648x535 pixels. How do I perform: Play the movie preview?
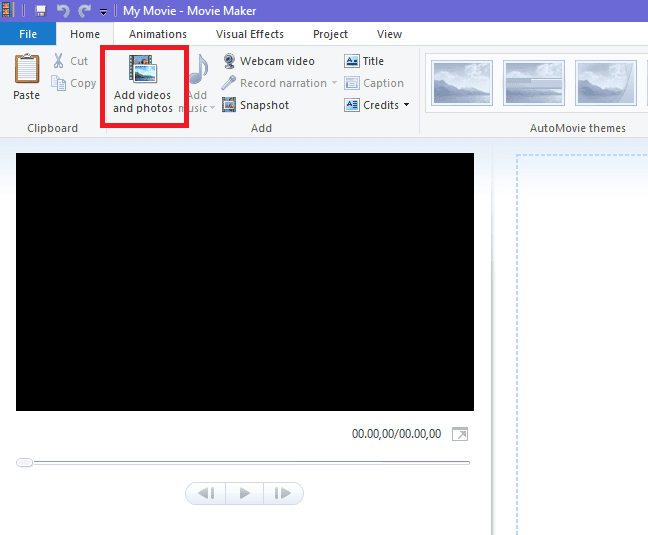tap(244, 493)
